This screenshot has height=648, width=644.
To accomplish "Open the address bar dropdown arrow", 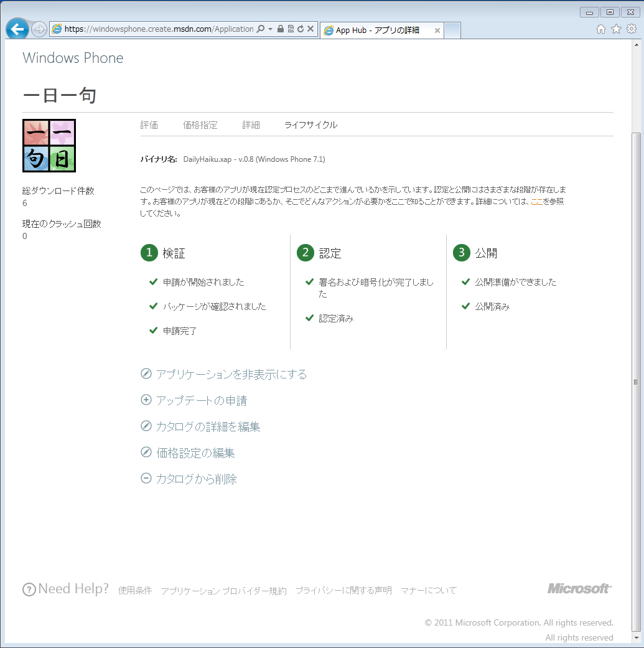I will (x=270, y=29).
